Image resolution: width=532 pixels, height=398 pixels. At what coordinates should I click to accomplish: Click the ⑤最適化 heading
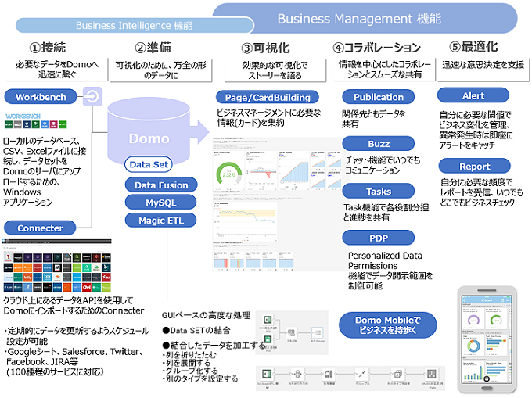[x=473, y=46]
